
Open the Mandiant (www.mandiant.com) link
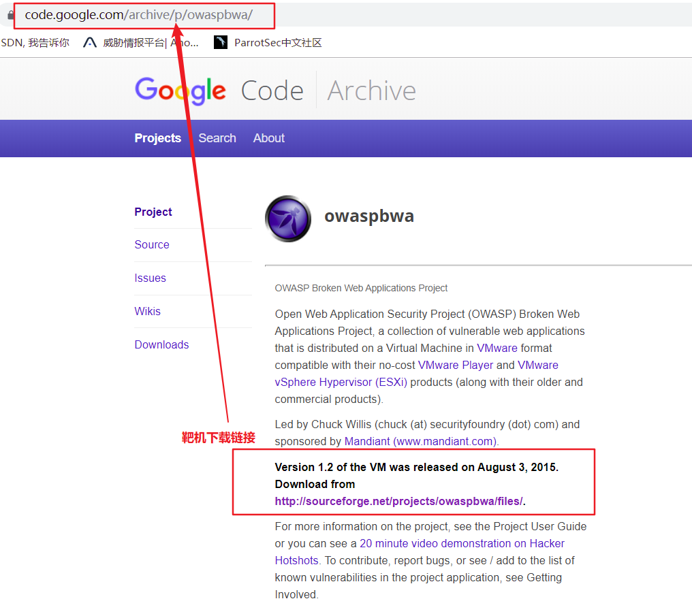click(422, 441)
